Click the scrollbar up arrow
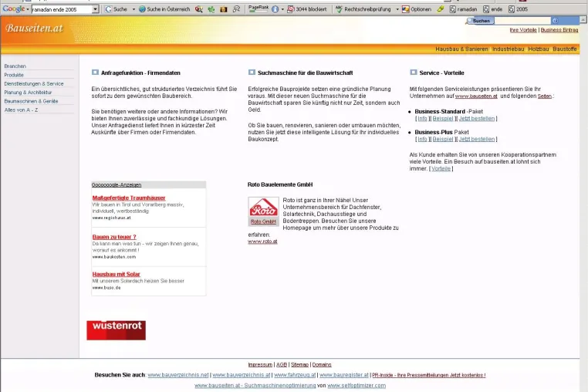The image size is (588, 392). click(x=583, y=19)
